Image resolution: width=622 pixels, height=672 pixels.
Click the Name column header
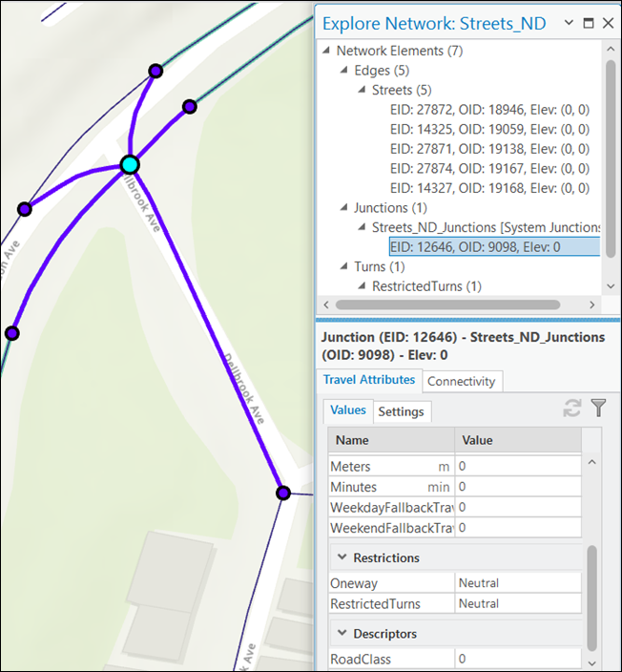tap(391, 440)
